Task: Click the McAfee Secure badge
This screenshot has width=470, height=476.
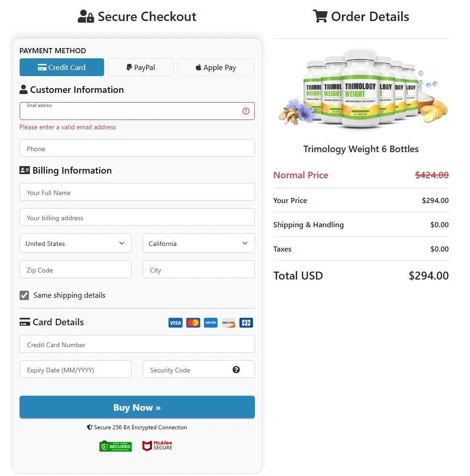Action: coord(158,446)
